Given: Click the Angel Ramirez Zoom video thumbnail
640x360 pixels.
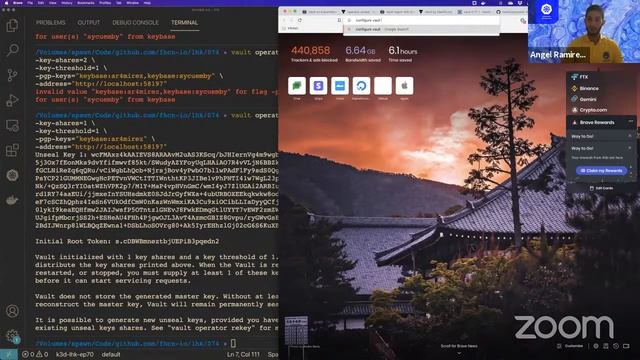Looking at the screenshot, I should [584, 32].
